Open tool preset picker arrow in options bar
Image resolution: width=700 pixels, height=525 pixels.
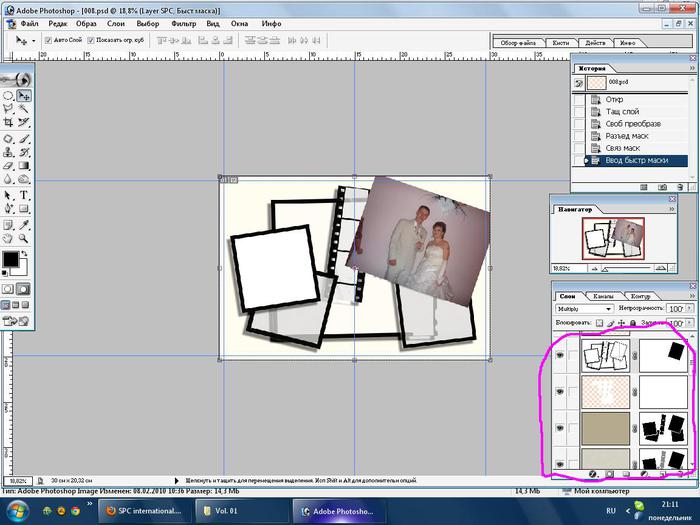click(x=33, y=41)
